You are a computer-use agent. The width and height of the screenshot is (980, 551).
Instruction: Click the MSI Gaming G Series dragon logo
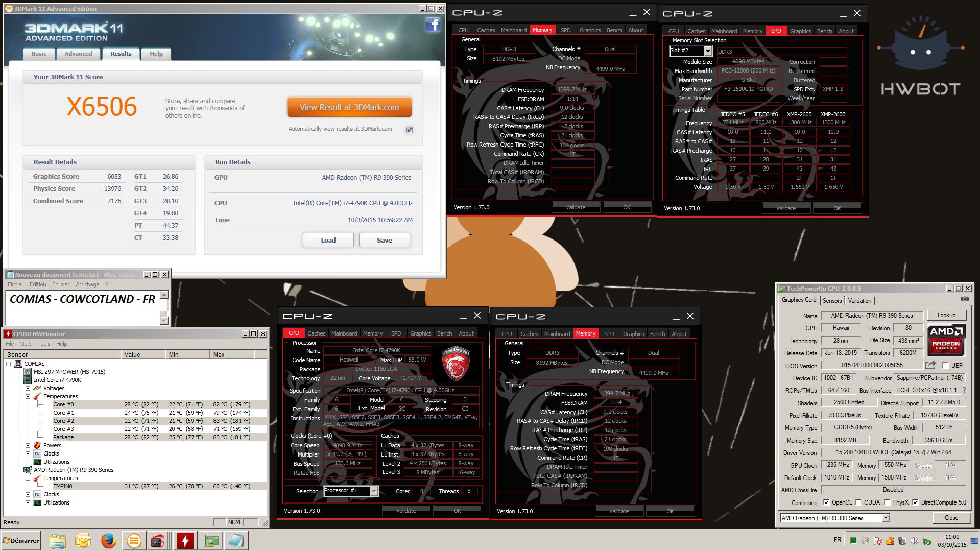(x=456, y=363)
